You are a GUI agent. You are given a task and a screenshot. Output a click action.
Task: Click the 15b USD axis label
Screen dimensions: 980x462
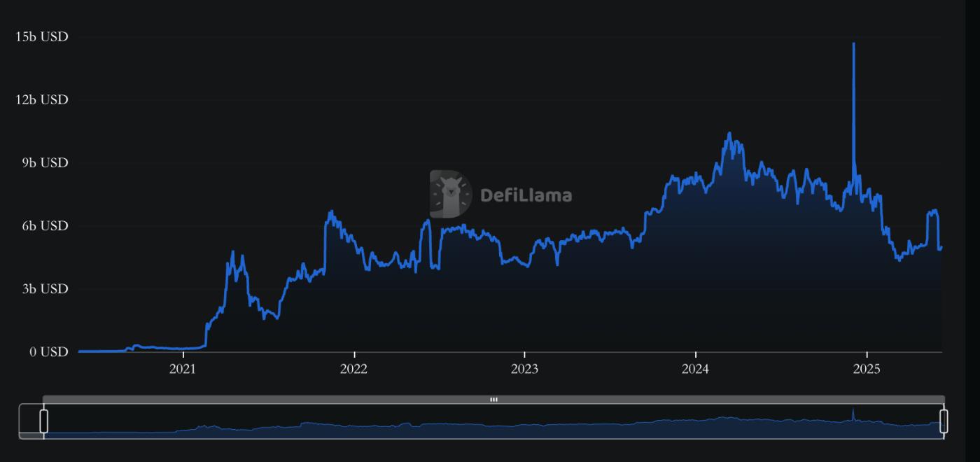(42, 36)
